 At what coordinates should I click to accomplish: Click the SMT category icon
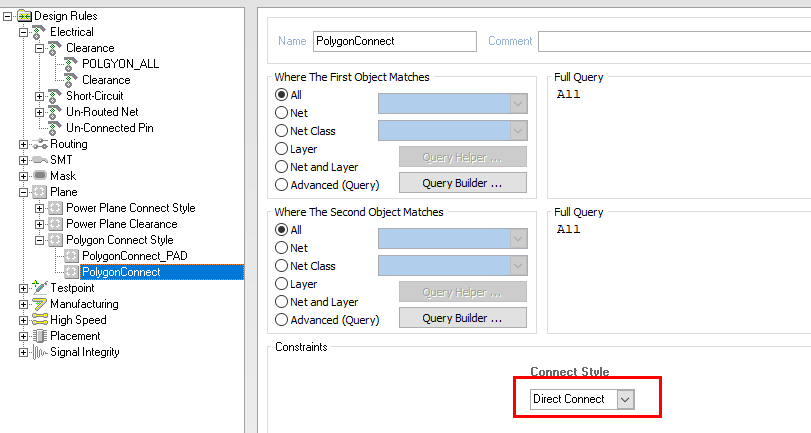(x=39, y=160)
